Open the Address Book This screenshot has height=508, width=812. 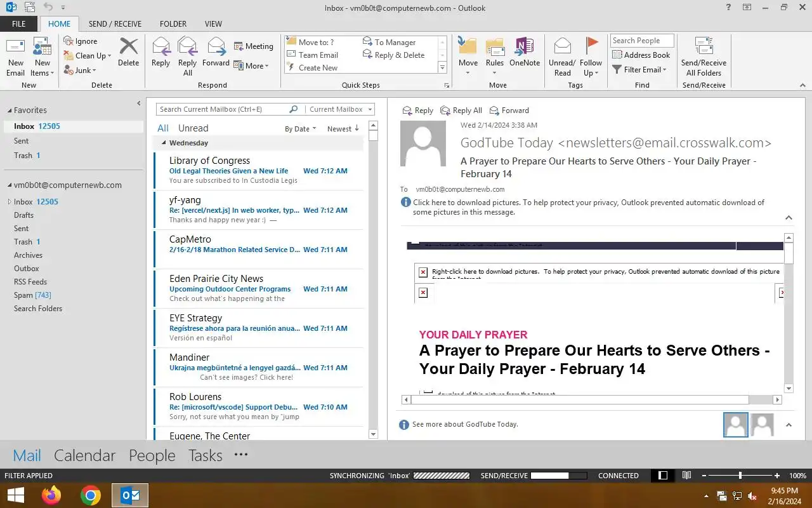pos(641,55)
